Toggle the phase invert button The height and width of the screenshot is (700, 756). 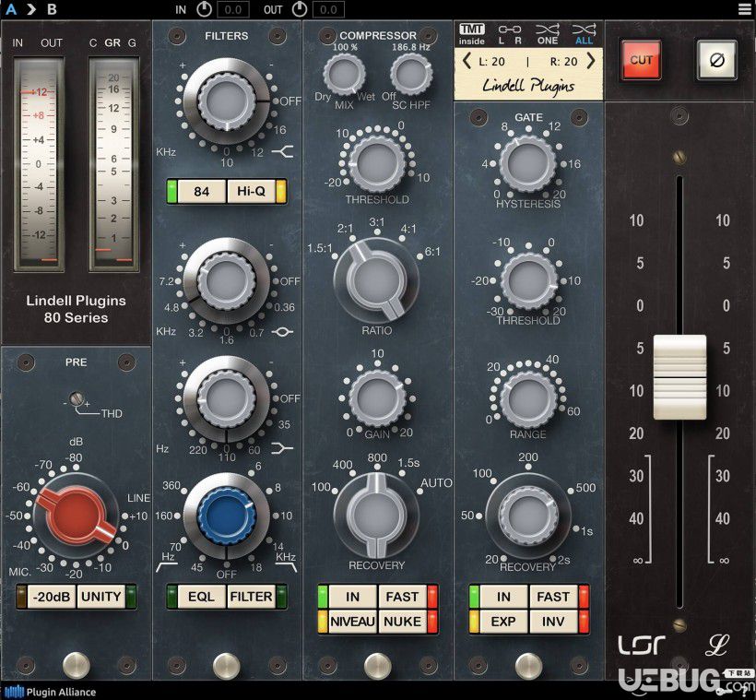(717, 60)
